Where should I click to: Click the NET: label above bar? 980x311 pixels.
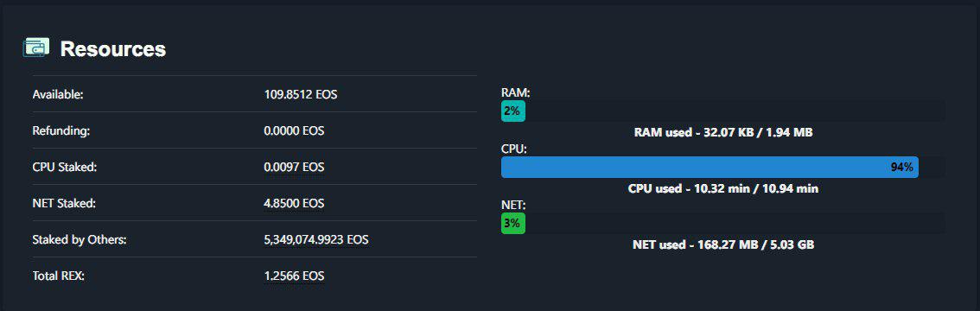(x=513, y=205)
